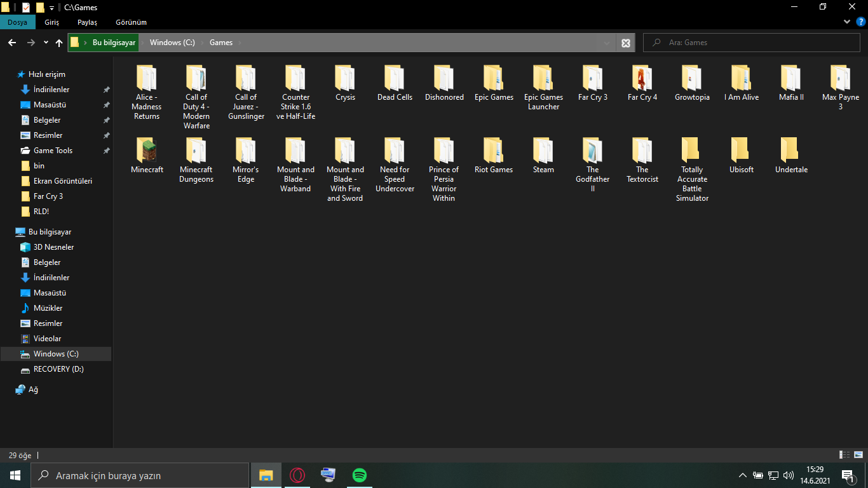This screenshot has width=868, height=488.
Task: Select the Mafia II folder icon
Action: pyautogui.click(x=791, y=78)
